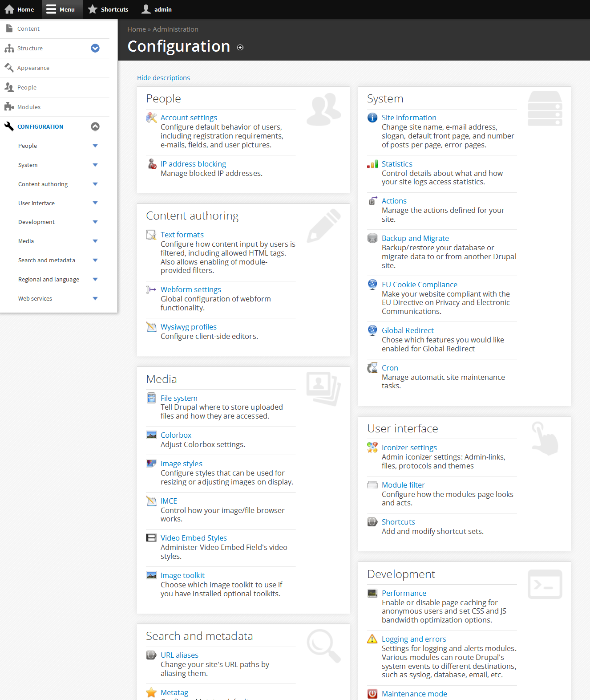The width and height of the screenshot is (590, 700).
Task: Open the Shortcuts toolbar item
Action: click(109, 9)
